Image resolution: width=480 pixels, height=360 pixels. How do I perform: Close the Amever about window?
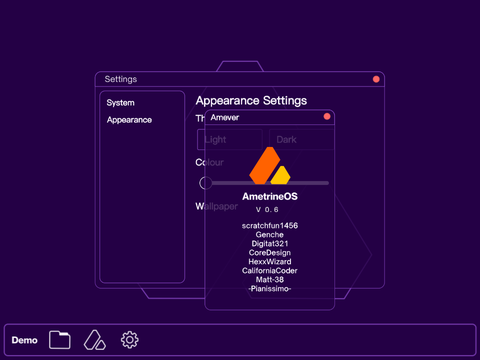point(327,116)
